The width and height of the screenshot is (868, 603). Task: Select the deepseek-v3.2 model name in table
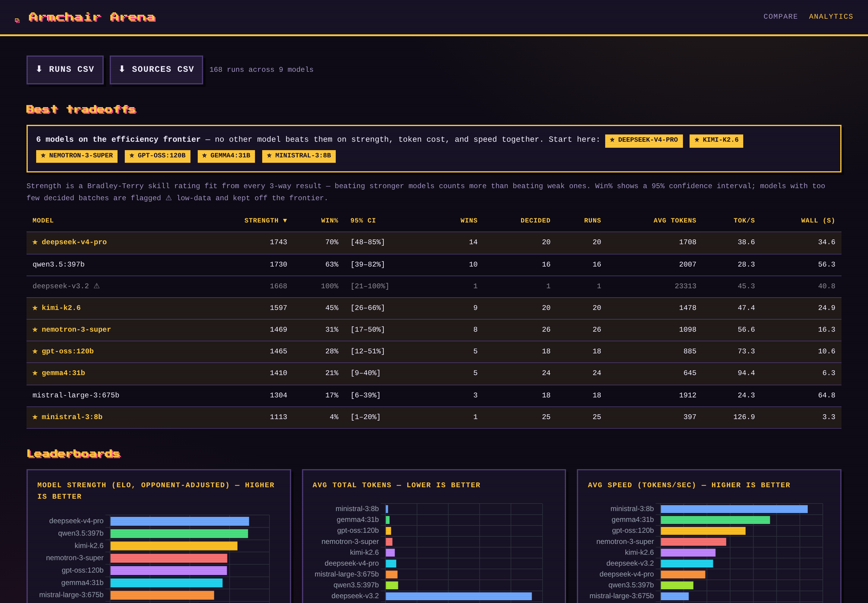61,286
